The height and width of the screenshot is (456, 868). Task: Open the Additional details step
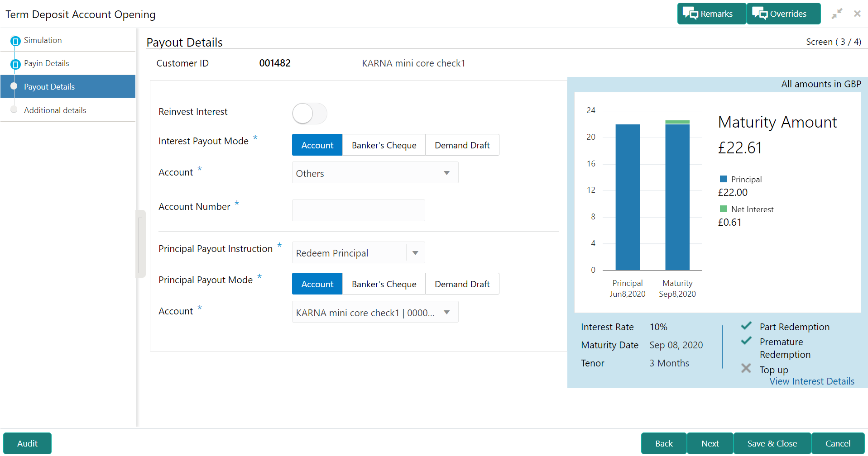click(68, 110)
